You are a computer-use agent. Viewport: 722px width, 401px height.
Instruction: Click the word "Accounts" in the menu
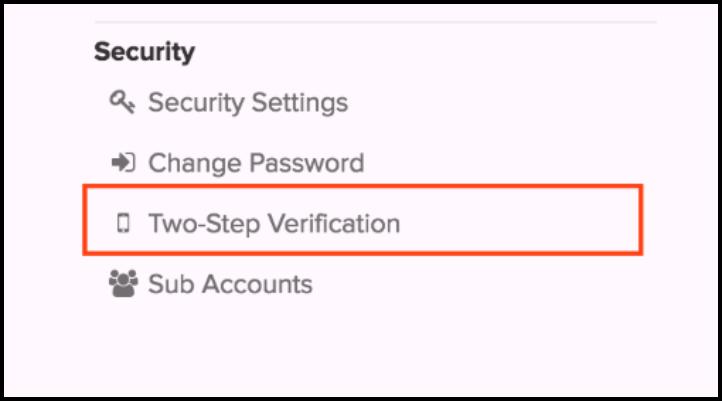(257, 284)
